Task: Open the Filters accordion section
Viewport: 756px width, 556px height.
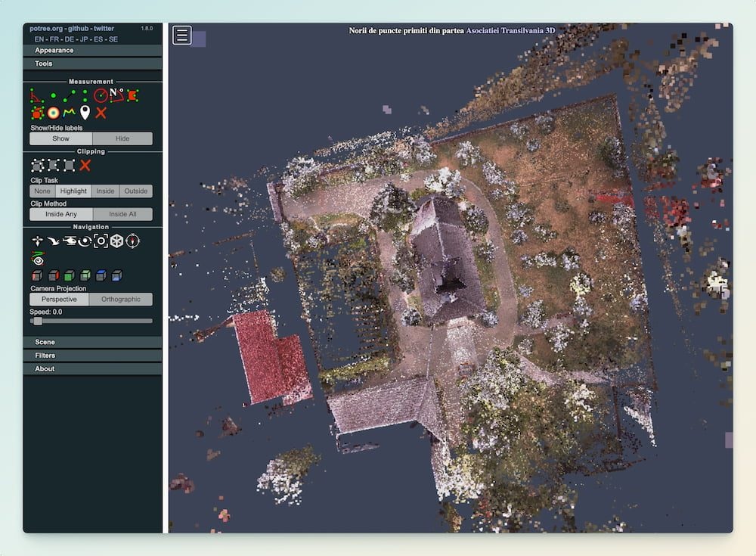Action: pos(92,355)
